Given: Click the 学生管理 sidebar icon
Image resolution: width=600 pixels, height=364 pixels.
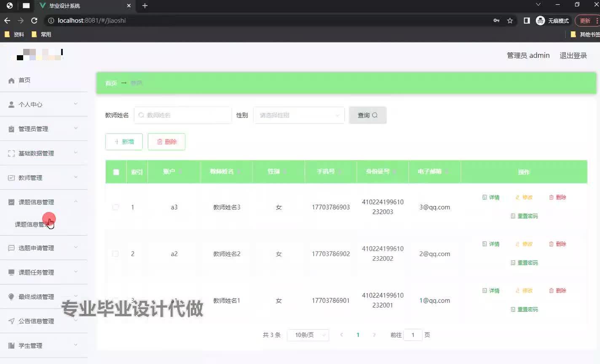Looking at the screenshot, I should 11,345.
